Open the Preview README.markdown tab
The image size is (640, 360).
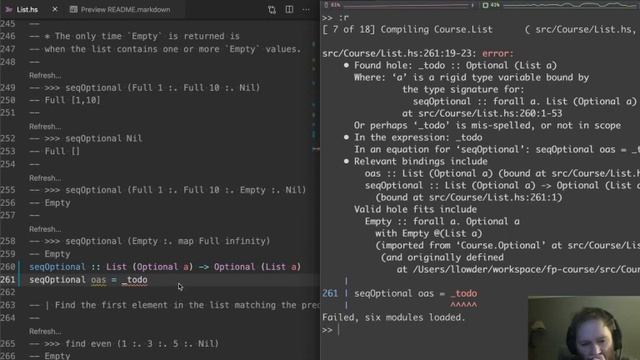pos(125,9)
